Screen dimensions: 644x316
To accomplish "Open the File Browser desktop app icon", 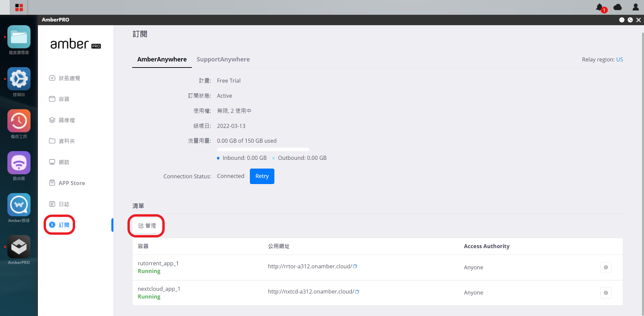I will click(x=19, y=37).
